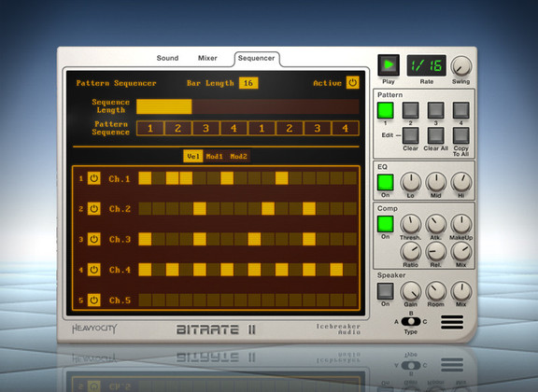538x392 pixels.
Task: Click the Pattern Sequencer heading
Action: coord(116,83)
